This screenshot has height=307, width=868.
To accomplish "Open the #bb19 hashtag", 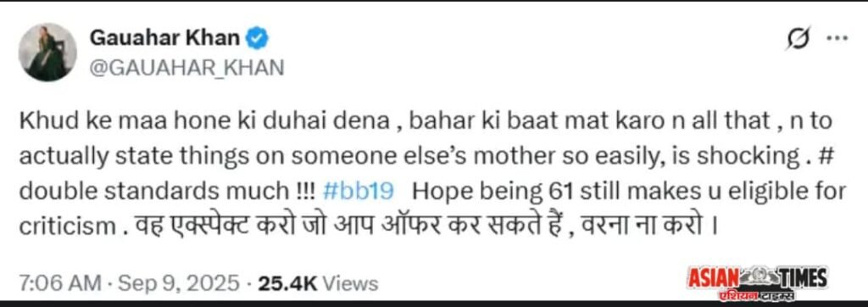I will [358, 191].
